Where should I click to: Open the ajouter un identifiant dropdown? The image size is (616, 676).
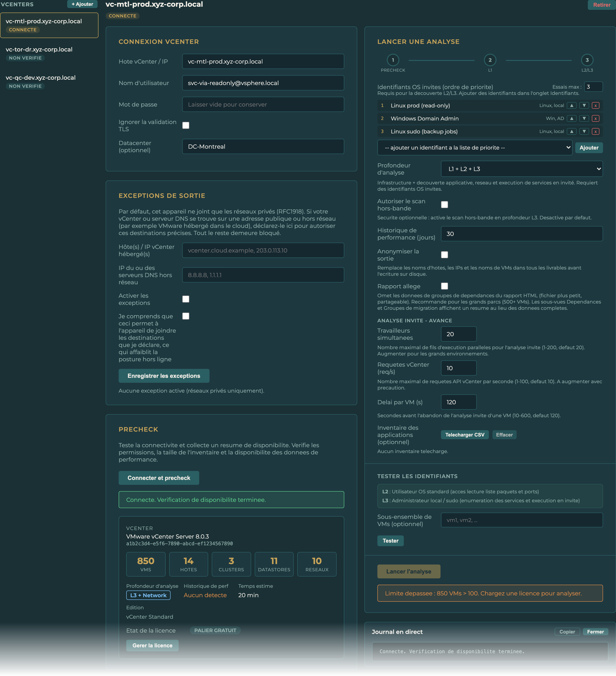[x=475, y=148]
